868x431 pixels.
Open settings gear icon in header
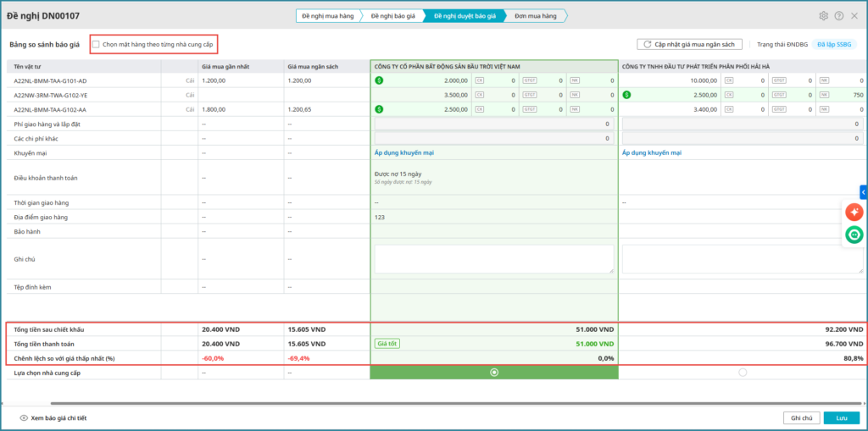(x=823, y=15)
